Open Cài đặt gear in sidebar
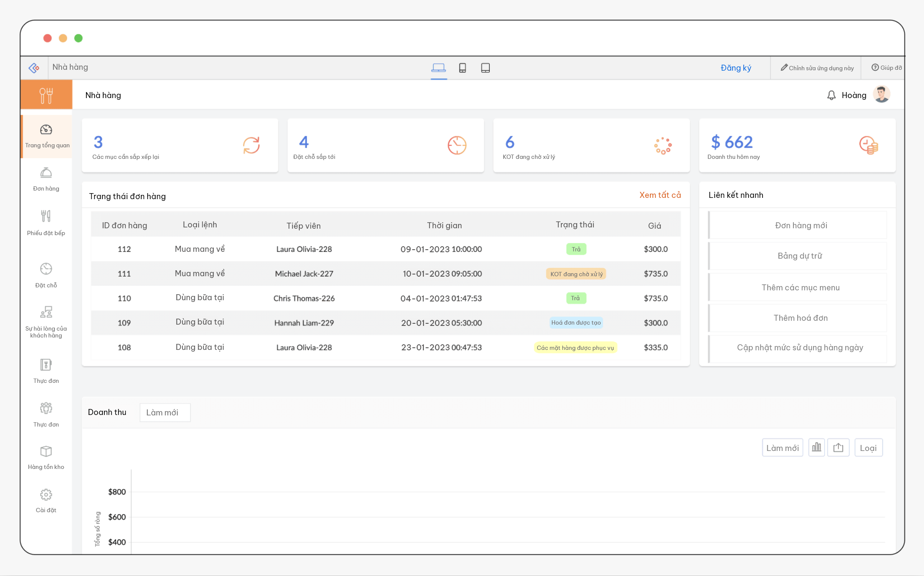Screen dimensions: 924x576 click(46, 500)
